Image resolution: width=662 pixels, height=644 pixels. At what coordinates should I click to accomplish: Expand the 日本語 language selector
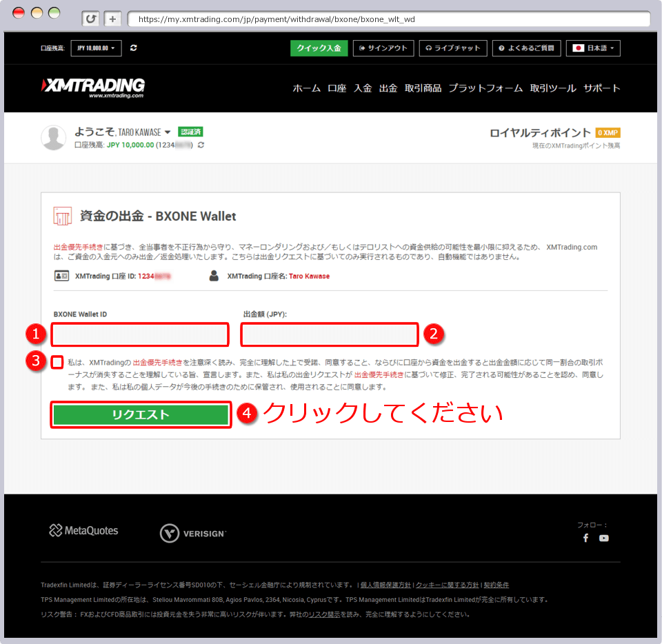(x=593, y=48)
